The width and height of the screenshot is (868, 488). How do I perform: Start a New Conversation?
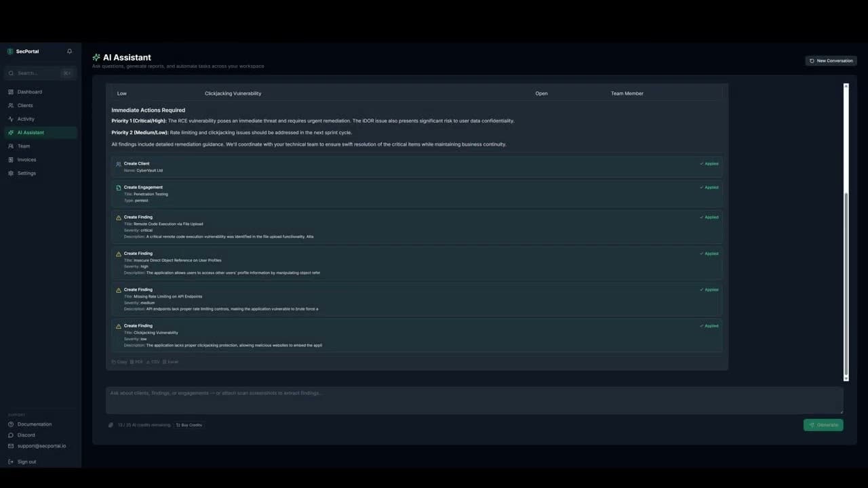[831, 60]
